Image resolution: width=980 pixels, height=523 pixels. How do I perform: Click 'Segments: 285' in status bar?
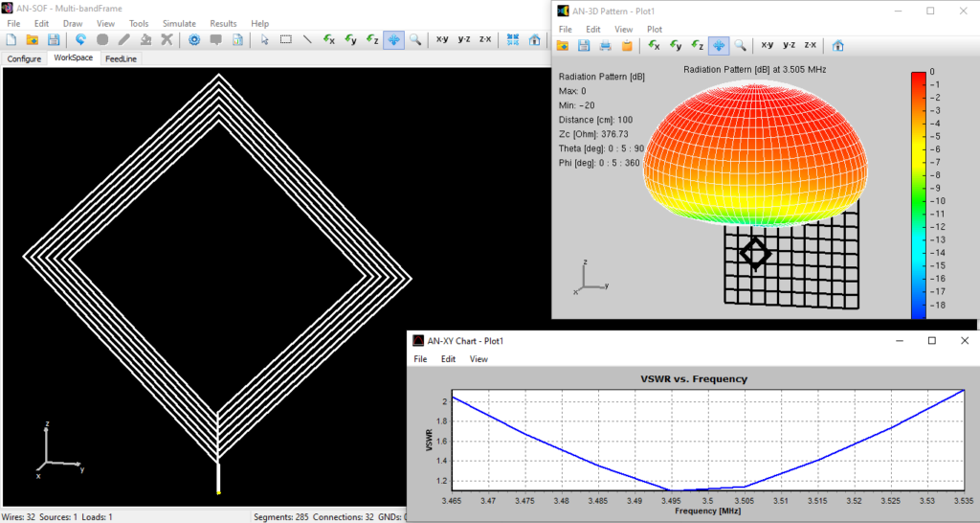[280, 516]
